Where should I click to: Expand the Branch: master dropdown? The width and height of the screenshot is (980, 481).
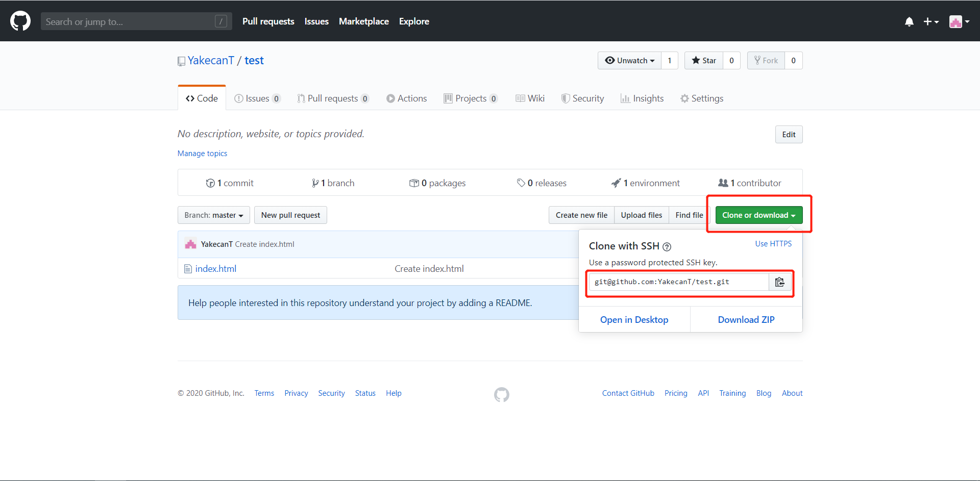point(214,215)
